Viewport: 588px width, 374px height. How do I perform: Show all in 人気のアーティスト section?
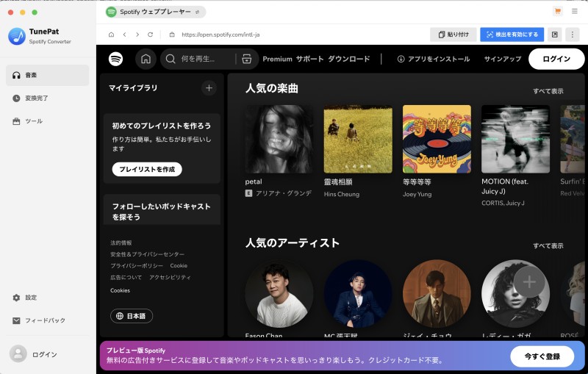pyautogui.click(x=548, y=246)
